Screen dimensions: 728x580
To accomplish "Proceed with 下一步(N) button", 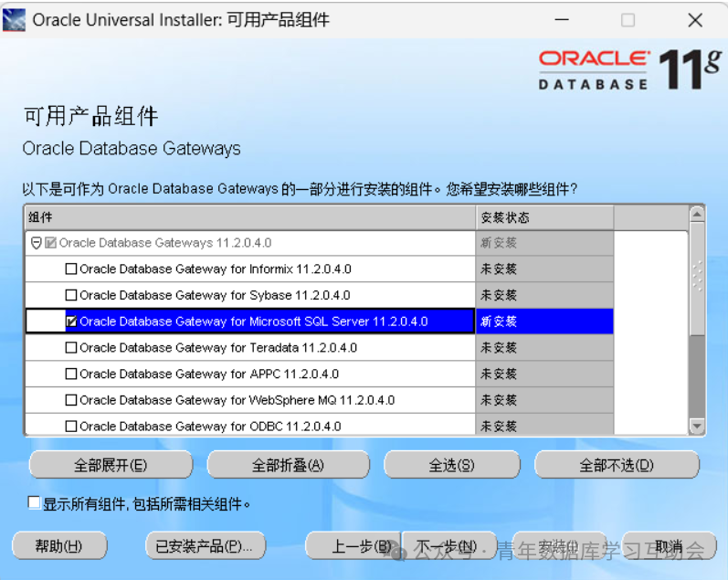I will coord(449,546).
